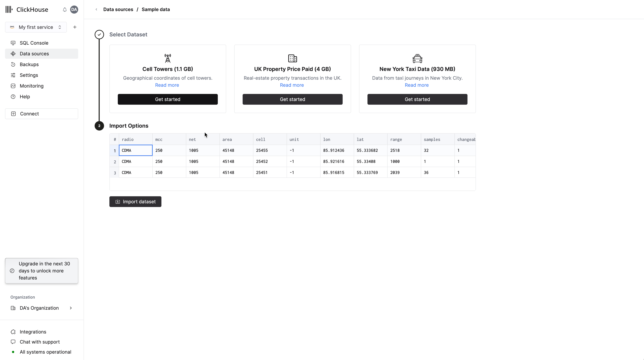Open Backups section

coord(29,64)
